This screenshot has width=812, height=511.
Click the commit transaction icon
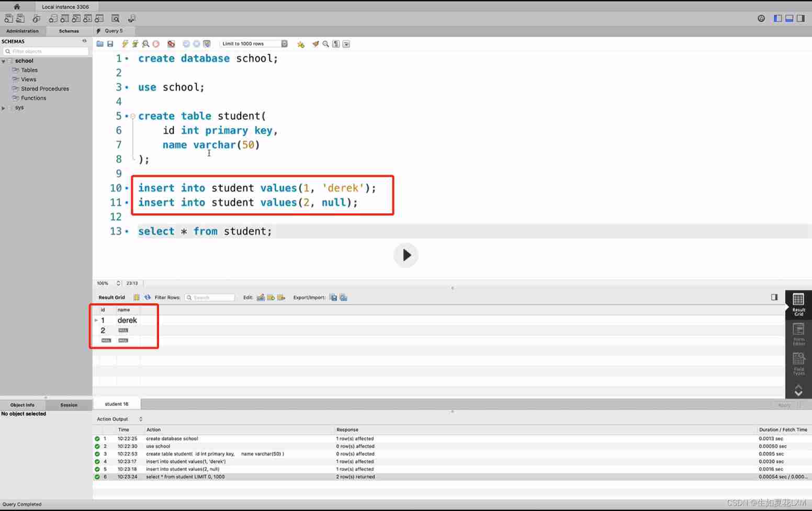tap(186, 44)
